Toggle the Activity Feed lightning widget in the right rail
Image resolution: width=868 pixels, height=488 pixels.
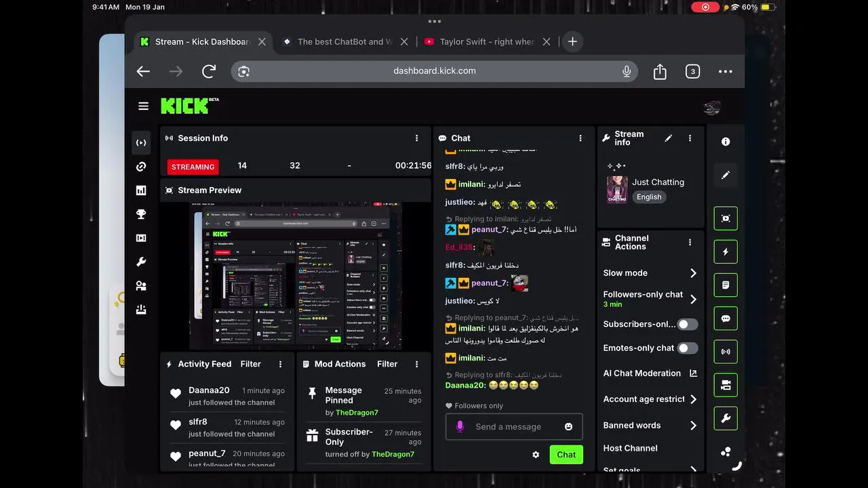[726, 251]
